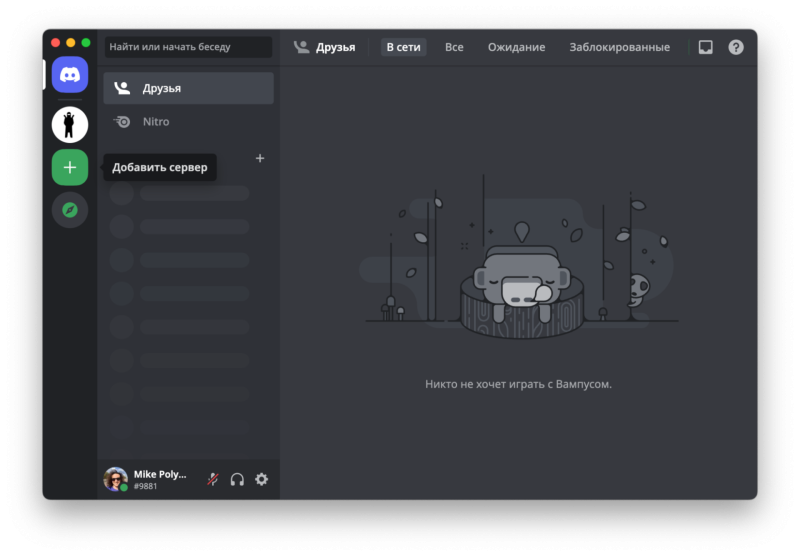
Task: Click the Никто не хочет играть с Вампусом text
Action: [518, 384]
